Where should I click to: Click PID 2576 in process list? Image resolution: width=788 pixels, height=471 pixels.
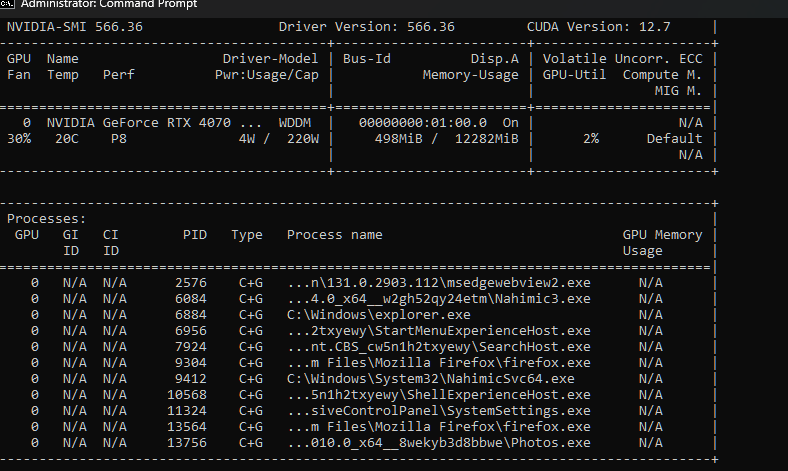click(190, 283)
